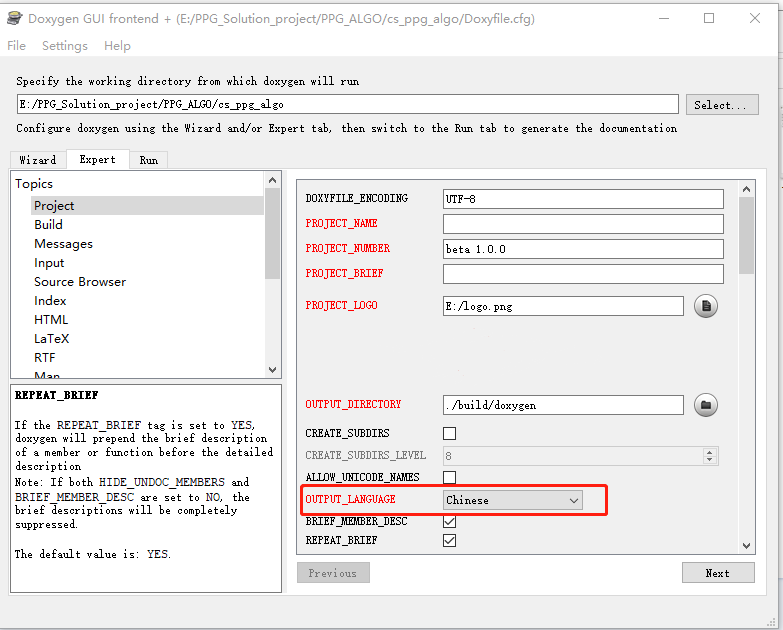The width and height of the screenshot is (783, 630).
Task: Click the PROJECT_NAME label
Action: point(342,223)
